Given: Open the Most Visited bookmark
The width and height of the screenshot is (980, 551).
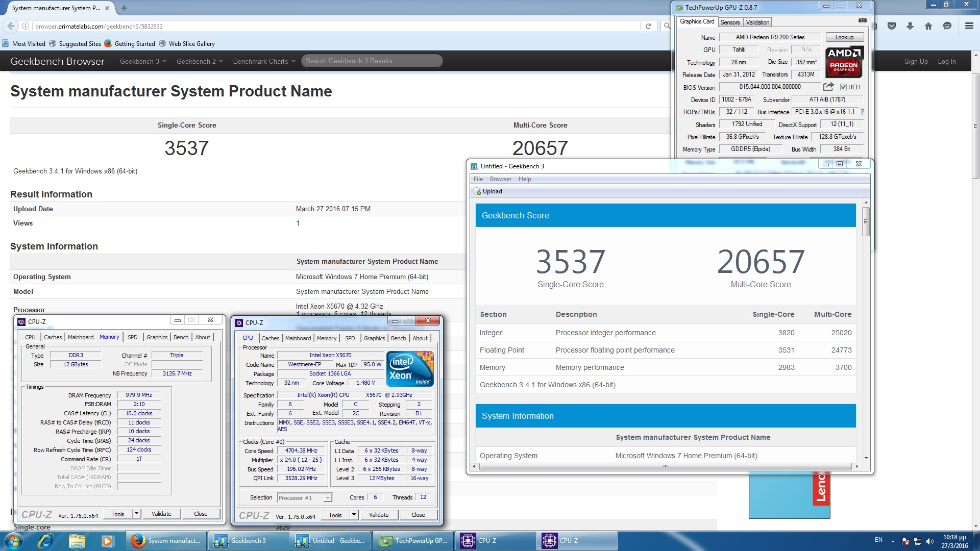Looking at the screenshot, I should (24, 44).
